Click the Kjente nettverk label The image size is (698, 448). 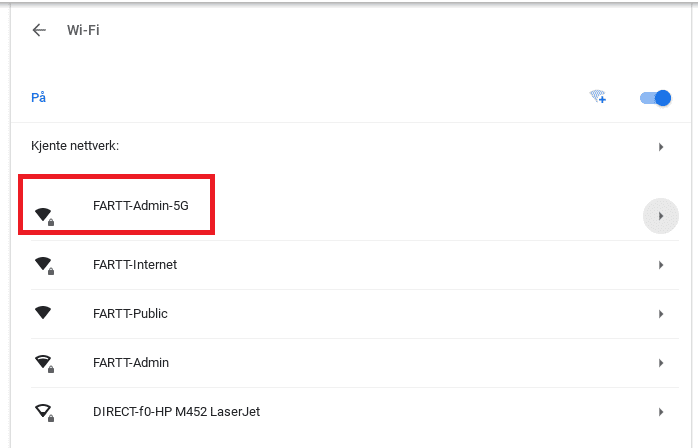[75, 146]
